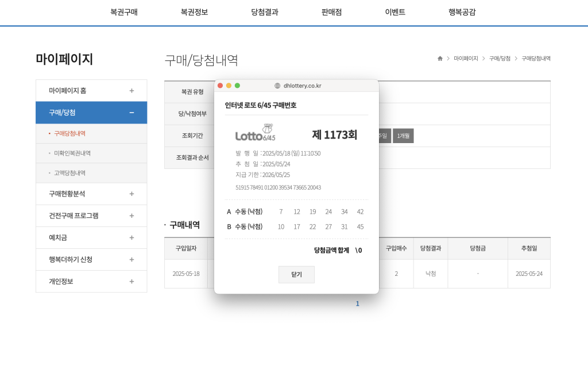Select the 1개월 period button
The height and width of the screenshot is (373, 588).
403,136
